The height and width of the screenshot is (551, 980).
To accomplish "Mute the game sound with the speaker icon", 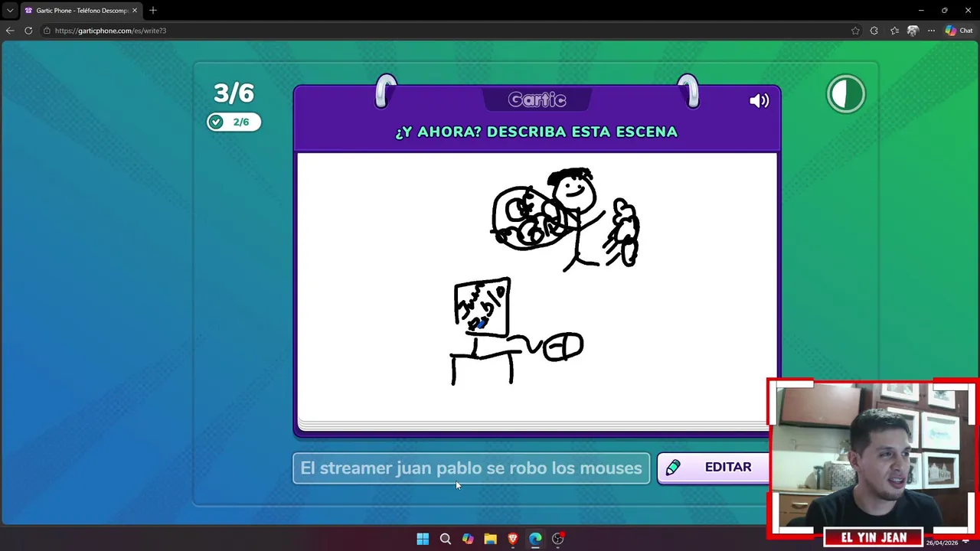I will pyautogui.click(x=759, y=101).
